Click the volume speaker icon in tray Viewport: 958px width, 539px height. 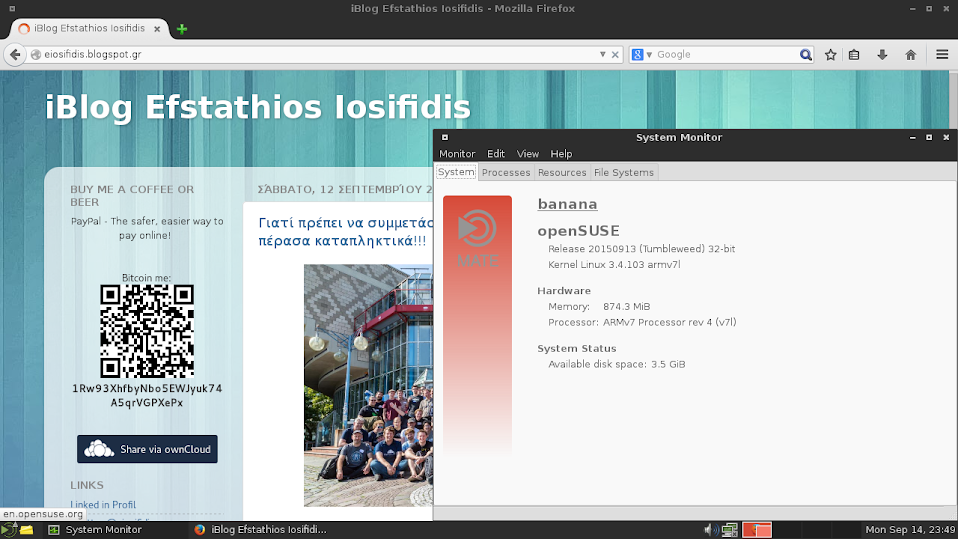coord(711,530)
